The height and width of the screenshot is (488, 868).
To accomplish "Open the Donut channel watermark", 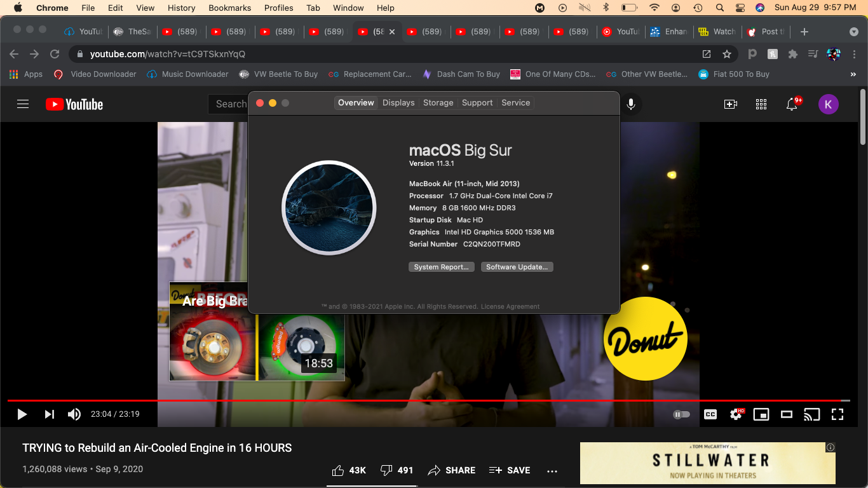I will pos(645,339).
